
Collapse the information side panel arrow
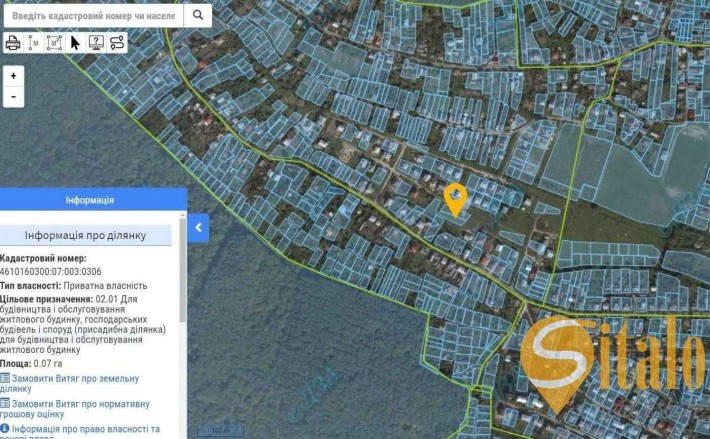(198, 228)
